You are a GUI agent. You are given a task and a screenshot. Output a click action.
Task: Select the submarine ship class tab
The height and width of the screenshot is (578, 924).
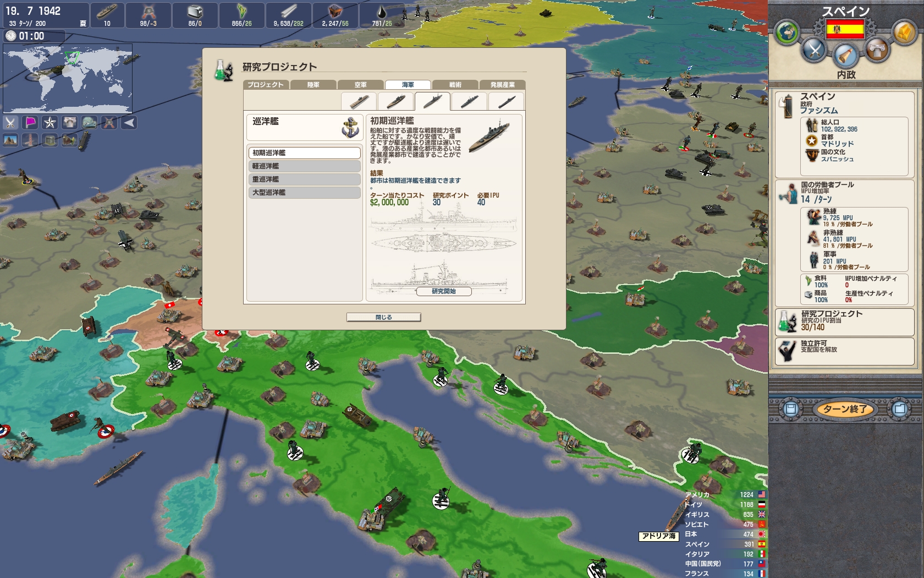pos(506,101)
